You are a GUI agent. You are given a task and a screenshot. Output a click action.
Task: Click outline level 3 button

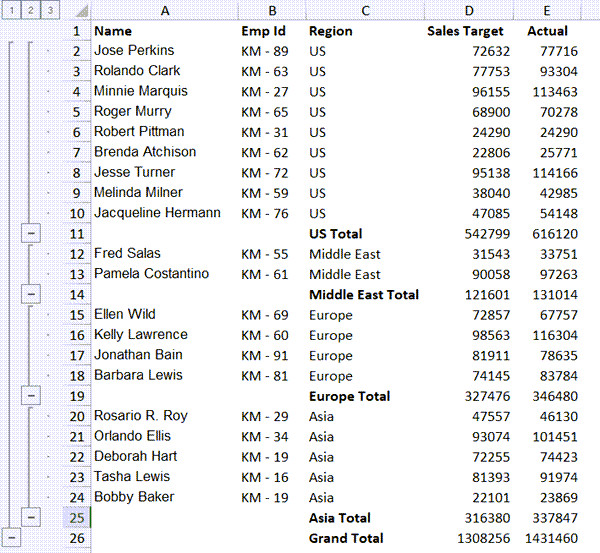point(50,10)
